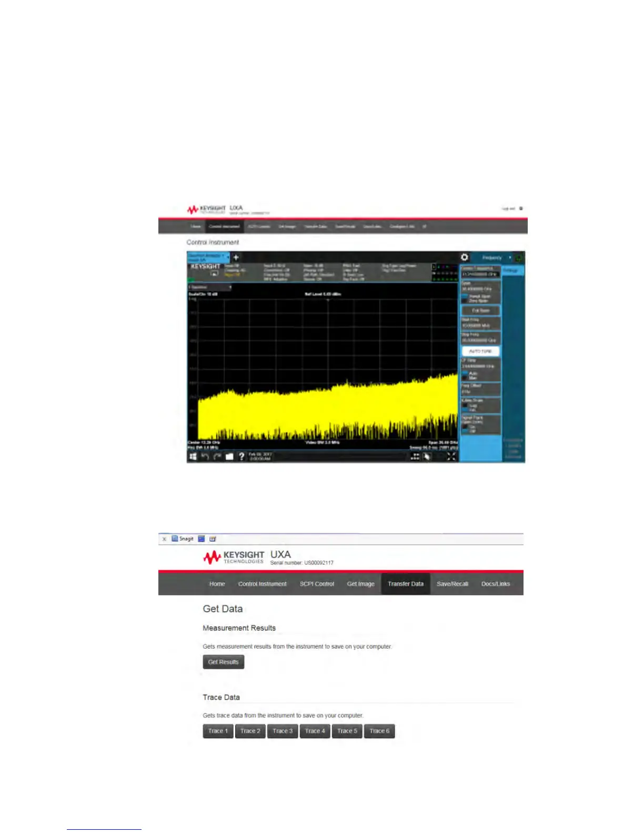This screenshot has width=644, height=834.
Task: Click Trace 1 button
Action: pos(218,731)
